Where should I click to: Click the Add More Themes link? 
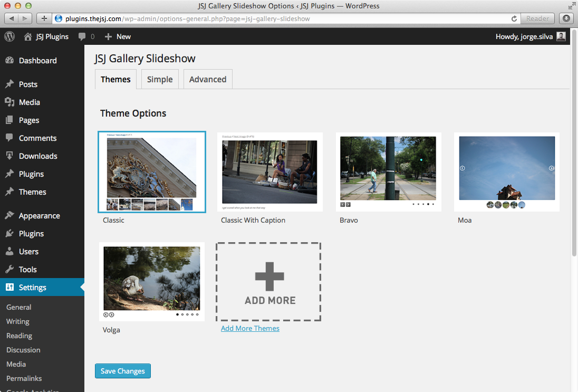tap(250, 328)
